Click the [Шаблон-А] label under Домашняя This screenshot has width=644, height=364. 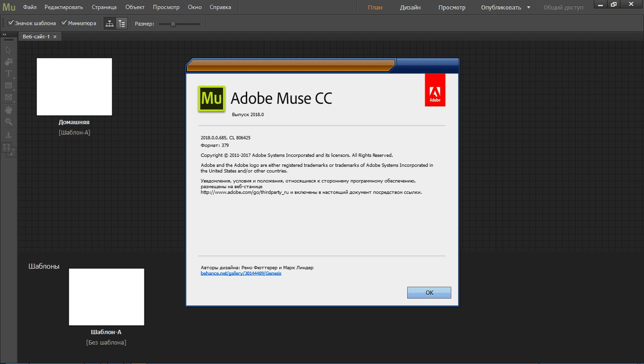[x=74, y=133]
